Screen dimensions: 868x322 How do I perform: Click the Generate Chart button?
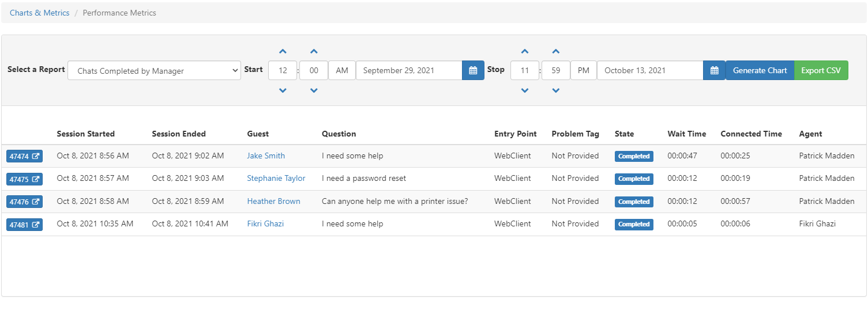pos(760,70)
